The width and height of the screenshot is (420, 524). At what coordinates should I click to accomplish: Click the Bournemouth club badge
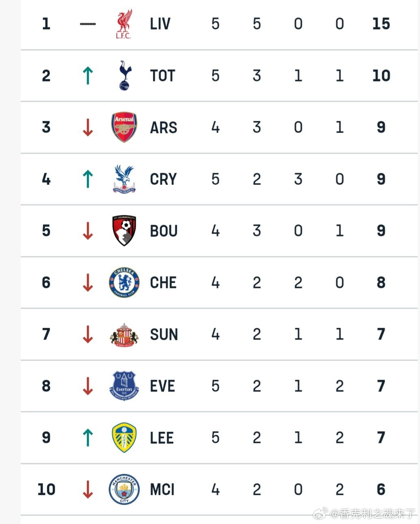tap(124, 230)
